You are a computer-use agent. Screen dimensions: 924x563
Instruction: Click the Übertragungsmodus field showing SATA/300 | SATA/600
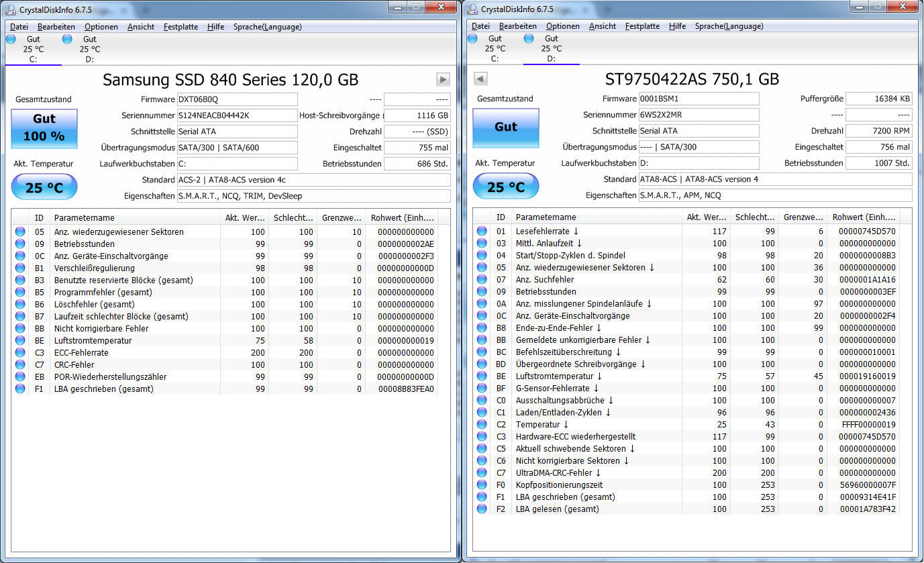(237, 148)
